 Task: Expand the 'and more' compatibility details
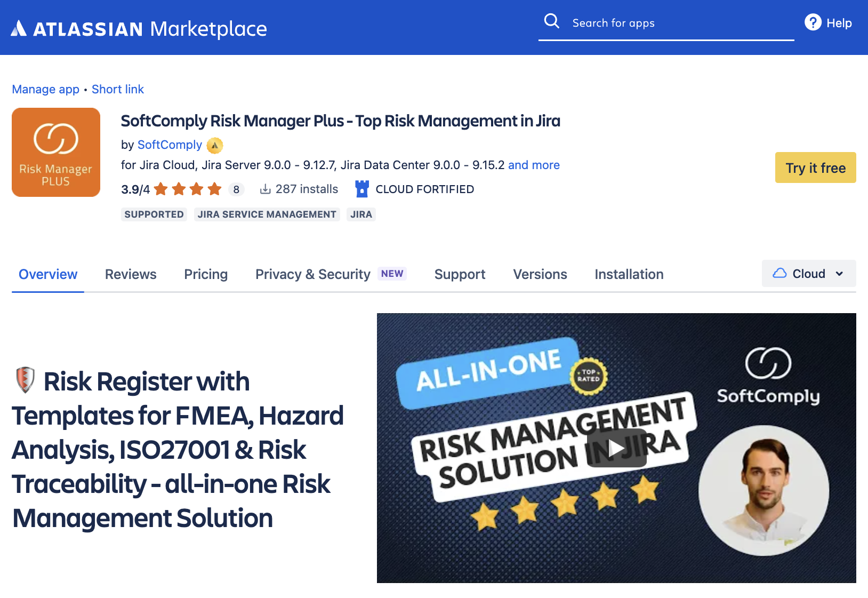click(x=534, y=165)
